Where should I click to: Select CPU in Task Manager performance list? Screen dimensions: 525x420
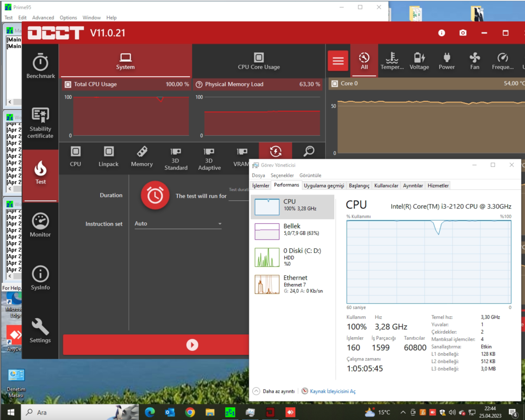pyautogui.click(x=292, y=207)
